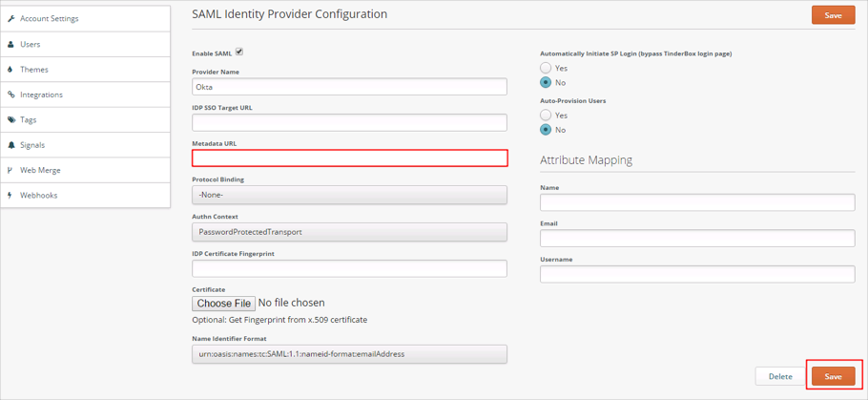
Task: Expand the Authn Context dropdown
Action: tap(349, 232)
